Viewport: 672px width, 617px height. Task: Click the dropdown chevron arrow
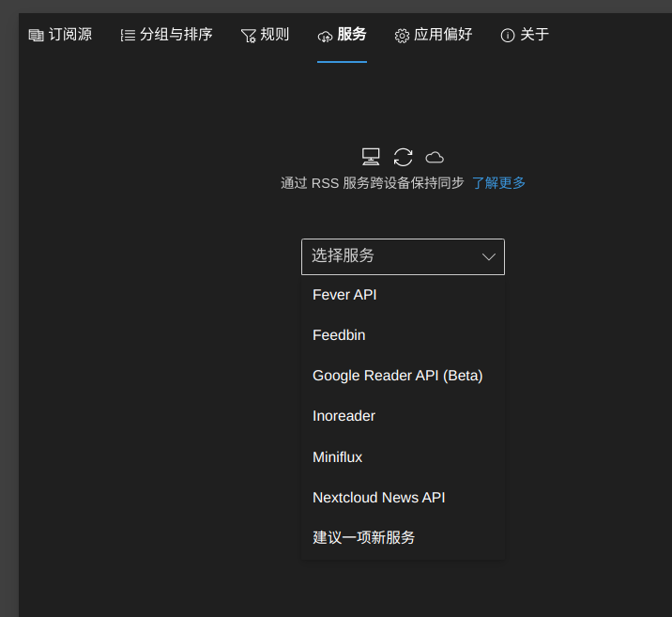(489, 256)
